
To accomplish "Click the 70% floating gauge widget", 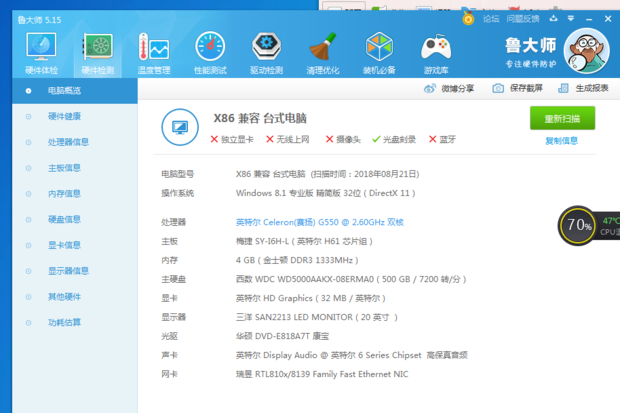I will [579, 225].
